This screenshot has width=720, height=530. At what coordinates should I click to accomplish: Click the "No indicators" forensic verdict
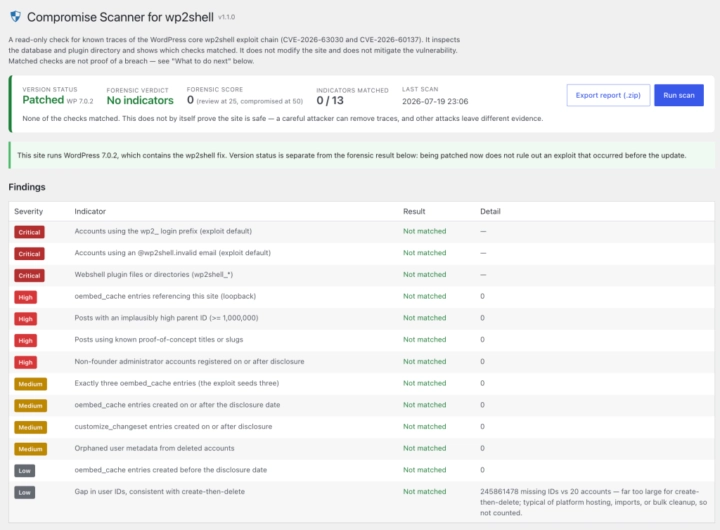(x=140, y=101)
